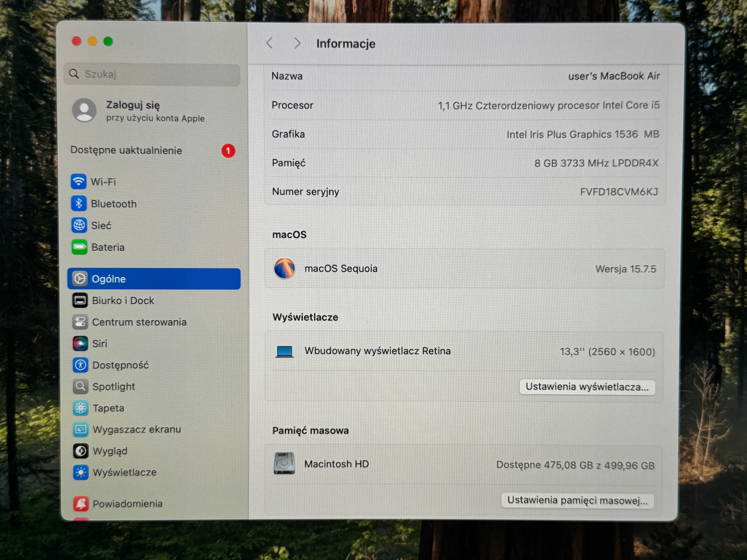Click the Intel Iris Plus Graphics value
The width and height of the screenshot is (747, 560).
pyautogui.click(x=582, y=134)
